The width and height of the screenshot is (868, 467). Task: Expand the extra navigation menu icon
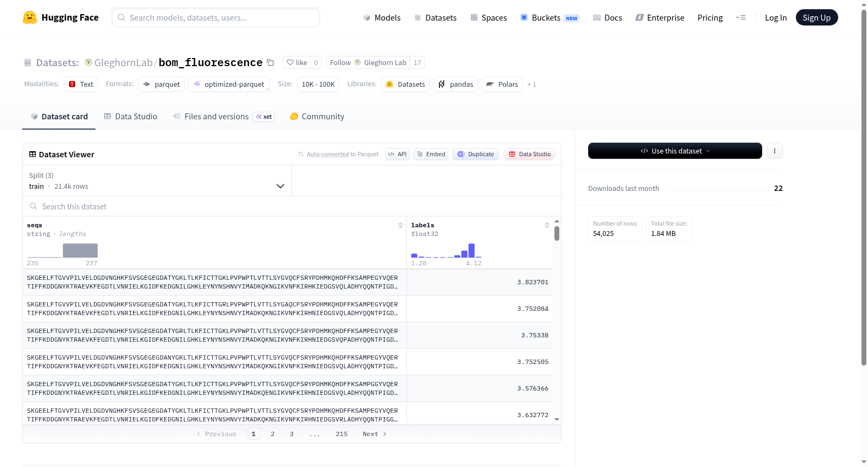point(741,17)
